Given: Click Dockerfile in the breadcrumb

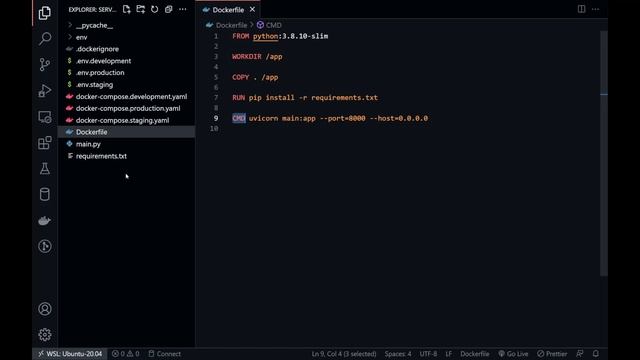Looking at the screenshot, I should [x=231, y=25].
